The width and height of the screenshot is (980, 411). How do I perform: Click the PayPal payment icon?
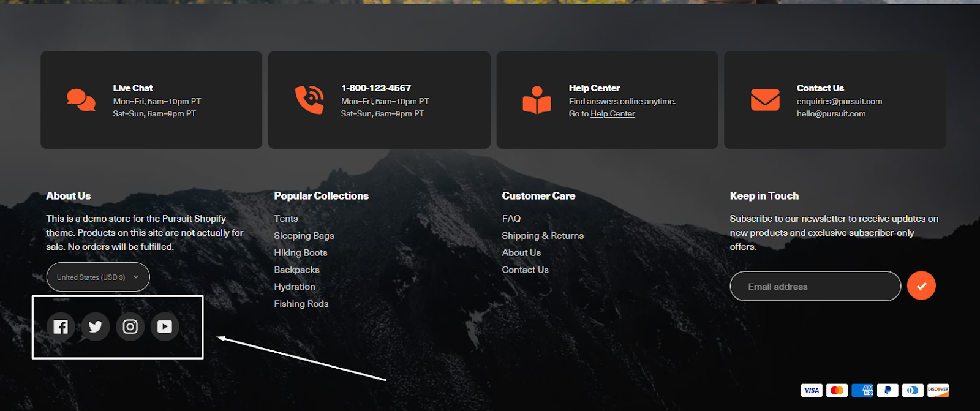(888, 390)
